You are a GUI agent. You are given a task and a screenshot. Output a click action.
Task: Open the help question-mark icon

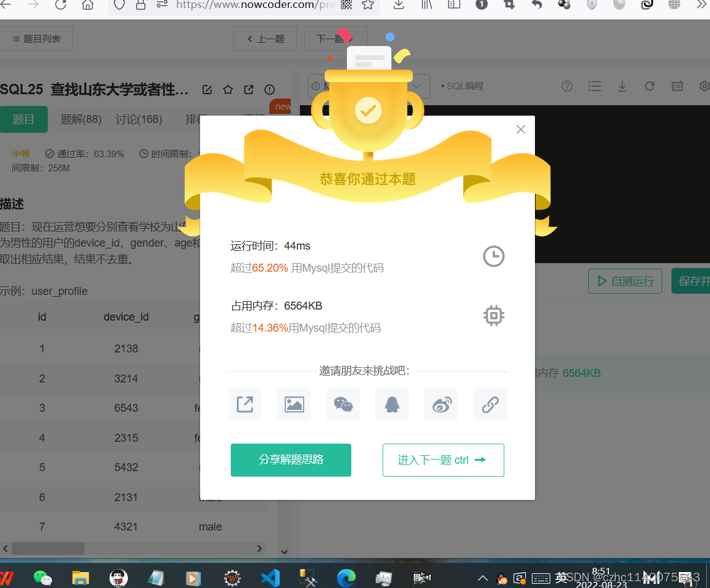[567, 86]
